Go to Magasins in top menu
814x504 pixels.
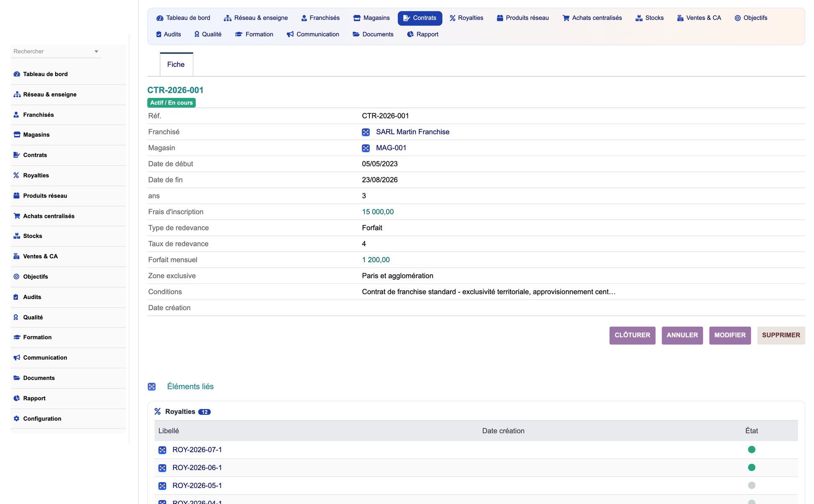pyautogui.click(x=371, y=18)
